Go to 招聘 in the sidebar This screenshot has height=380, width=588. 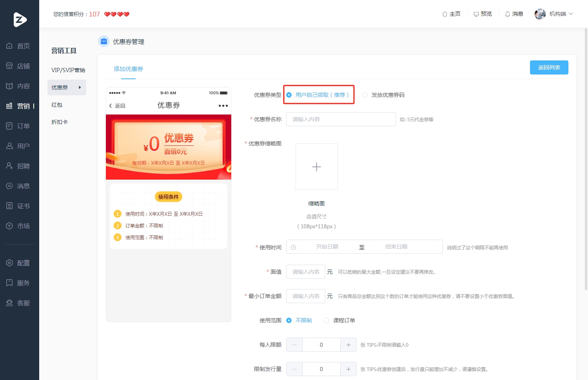click(x=18, y=166)
